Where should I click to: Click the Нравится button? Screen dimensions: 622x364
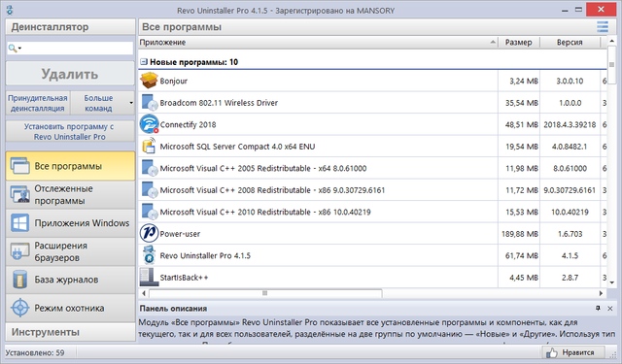(573, 352)
